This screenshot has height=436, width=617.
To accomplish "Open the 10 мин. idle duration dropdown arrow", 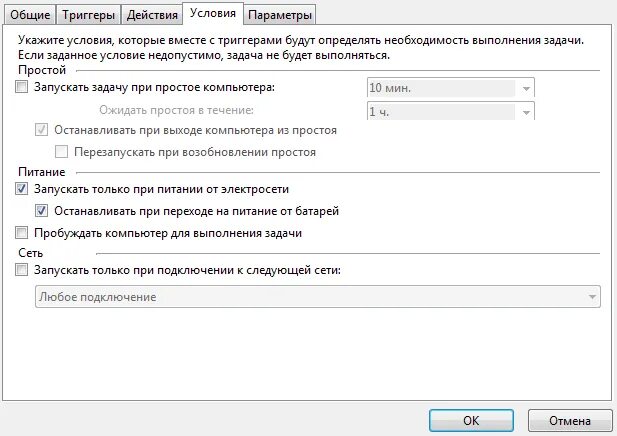I will pos(526,88).
